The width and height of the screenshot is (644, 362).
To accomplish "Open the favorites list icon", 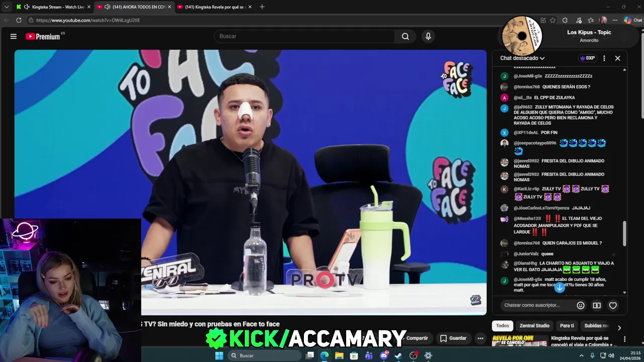I will pos(591,20).
